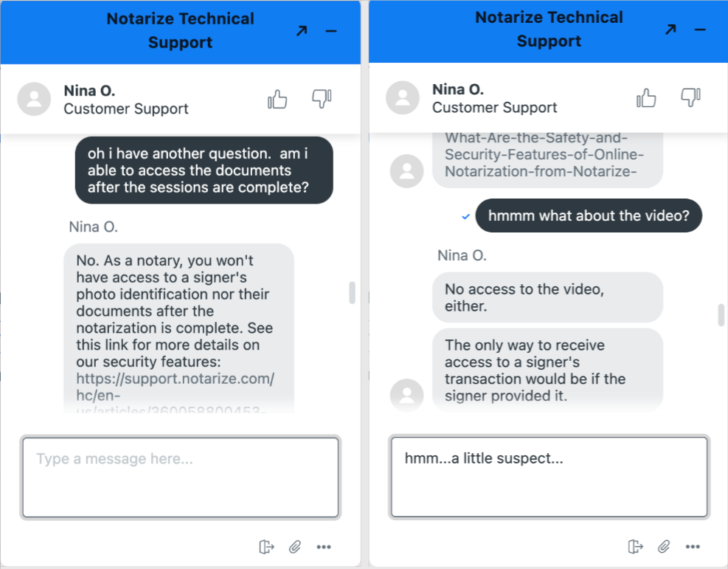728x569 pixels.
Task: Rate thumbs down in right chat panel
Action: [690, 97]
